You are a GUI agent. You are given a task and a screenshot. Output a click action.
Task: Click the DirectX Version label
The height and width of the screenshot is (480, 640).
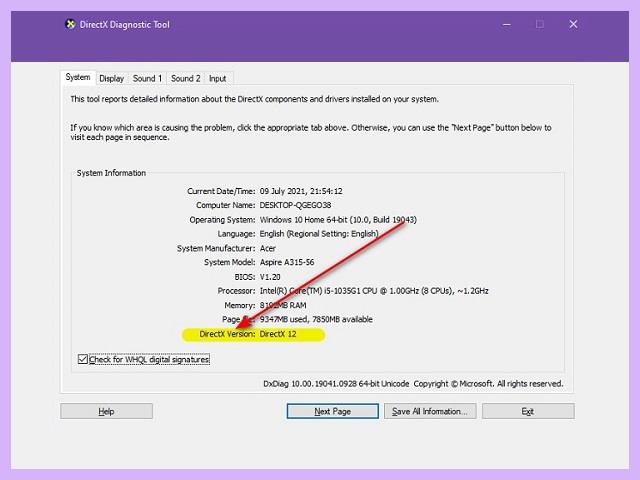(227, 334)
